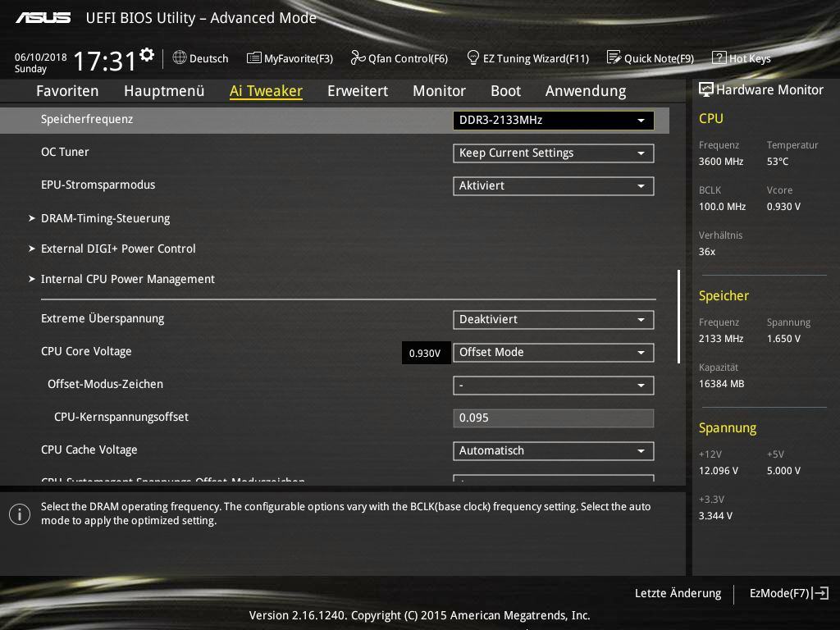Click the Quick Note notepad icon
Image resolution: width=840 pixels, height=630 pixels.
tap(614, 57)
